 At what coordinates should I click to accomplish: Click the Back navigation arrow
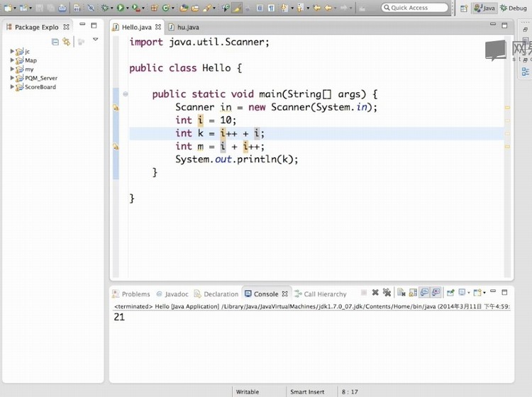pyautogui.click(x=328, y=8)
